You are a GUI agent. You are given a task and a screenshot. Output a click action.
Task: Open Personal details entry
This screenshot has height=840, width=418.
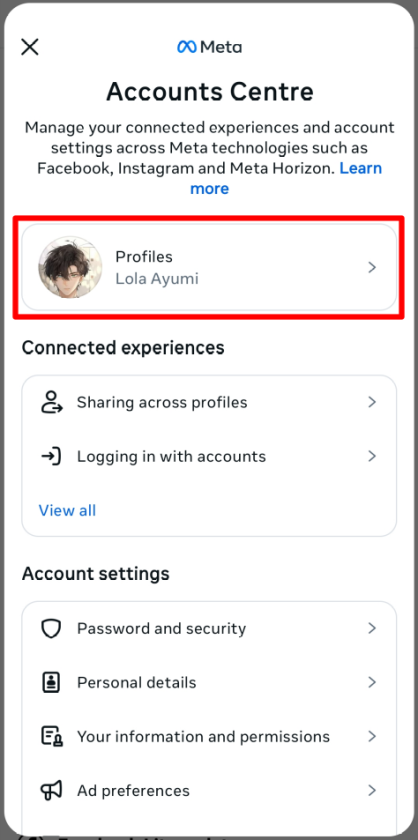(x=209, y=682)
